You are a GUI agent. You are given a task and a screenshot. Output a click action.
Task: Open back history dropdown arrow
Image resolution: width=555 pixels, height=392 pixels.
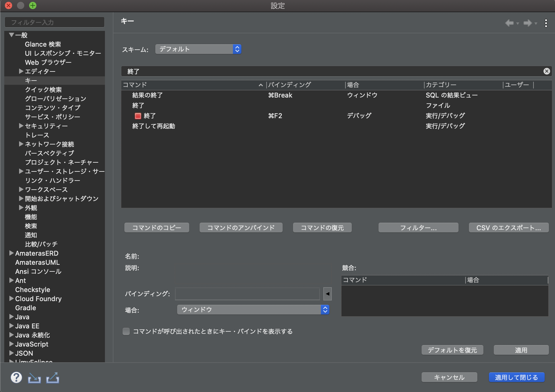click(x=518, y=23)
